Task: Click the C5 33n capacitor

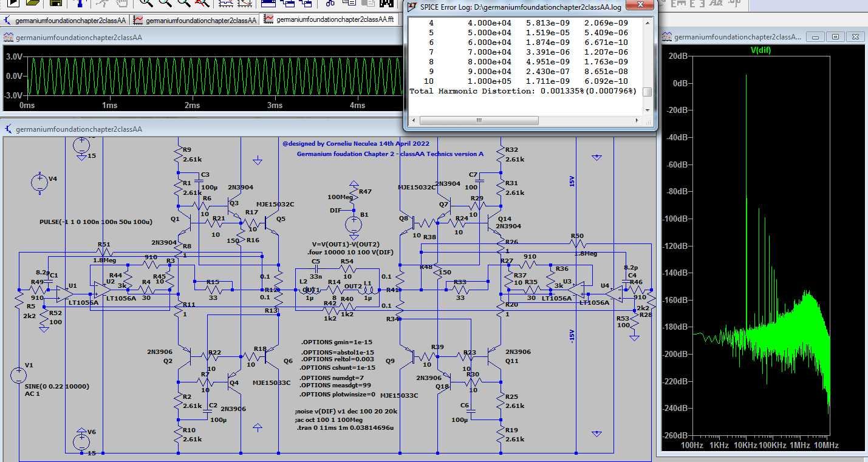Action: tap(316, 269)
